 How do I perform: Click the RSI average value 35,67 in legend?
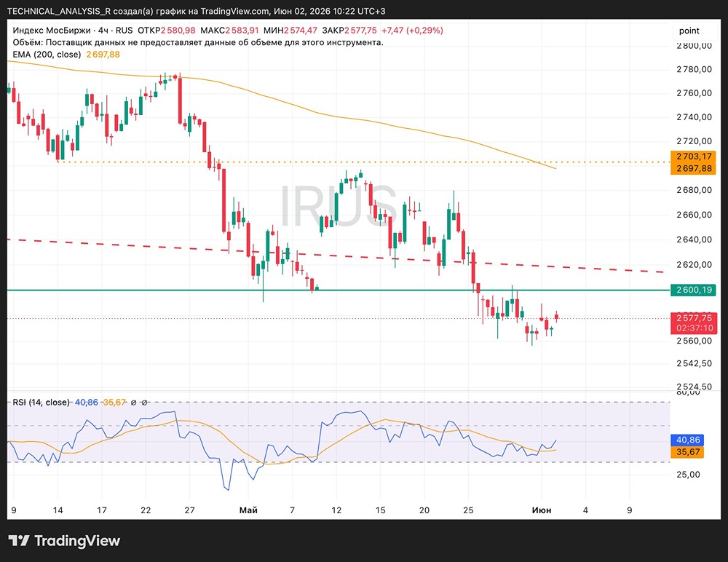pos(114,403)
